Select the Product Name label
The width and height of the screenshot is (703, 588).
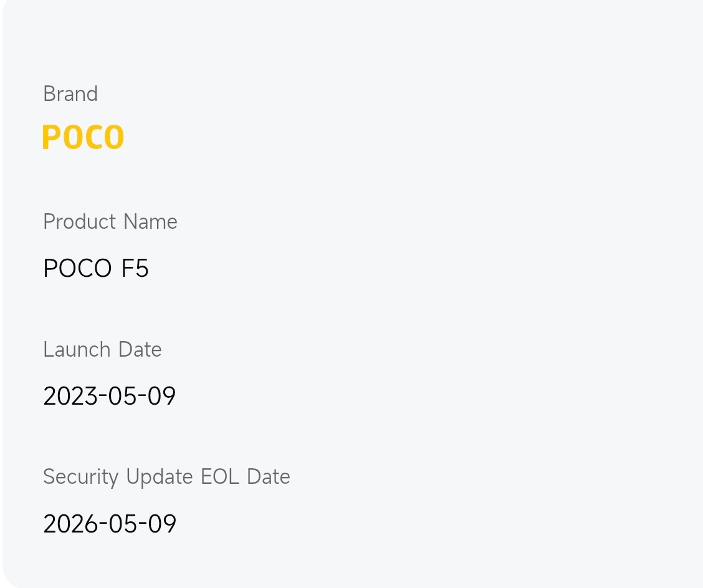(110, 222)
